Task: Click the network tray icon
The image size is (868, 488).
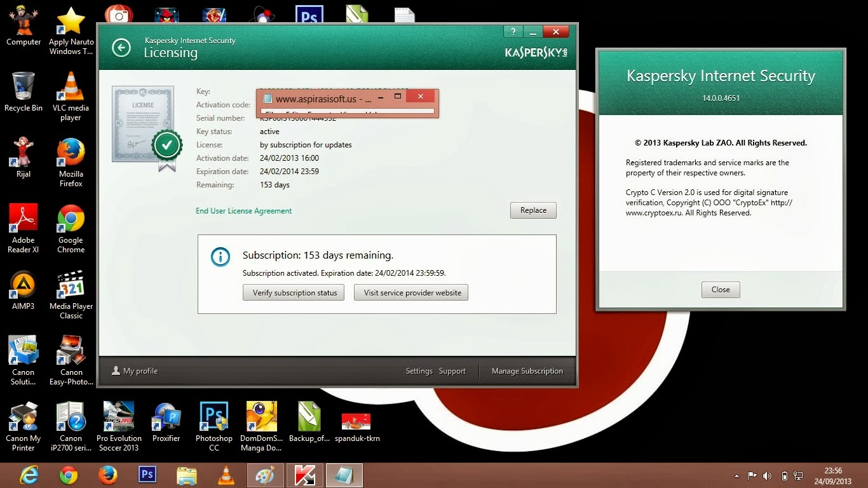Action: [799, 475]
